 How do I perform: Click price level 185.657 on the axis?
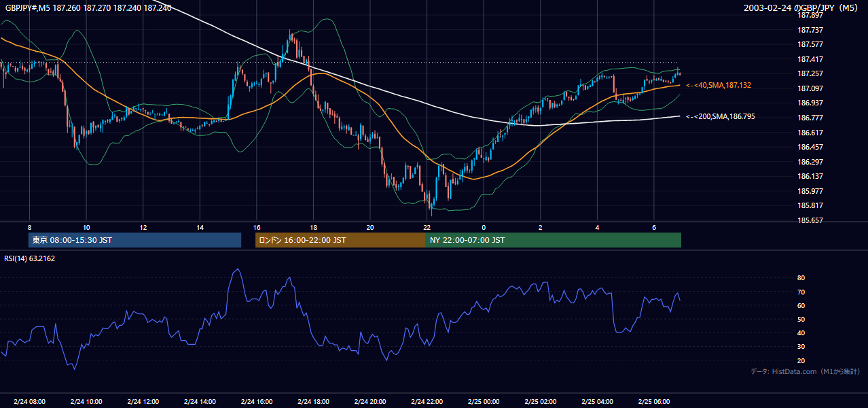pyautogui.click(x=810, y=220)
